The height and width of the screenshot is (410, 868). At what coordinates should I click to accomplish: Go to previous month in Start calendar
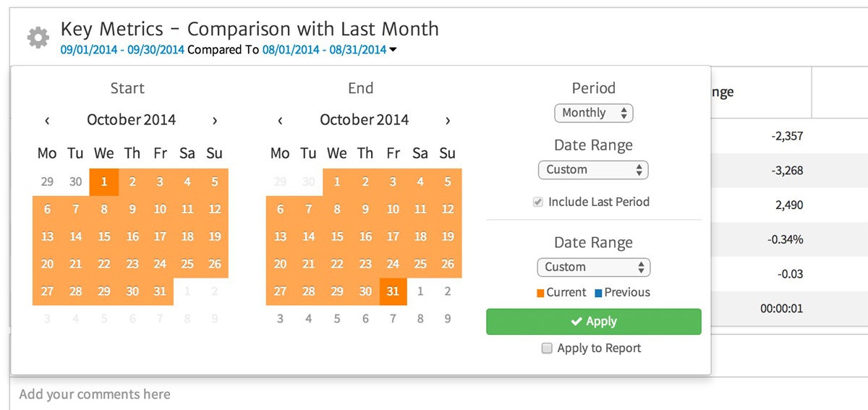[x=47, y=121]
